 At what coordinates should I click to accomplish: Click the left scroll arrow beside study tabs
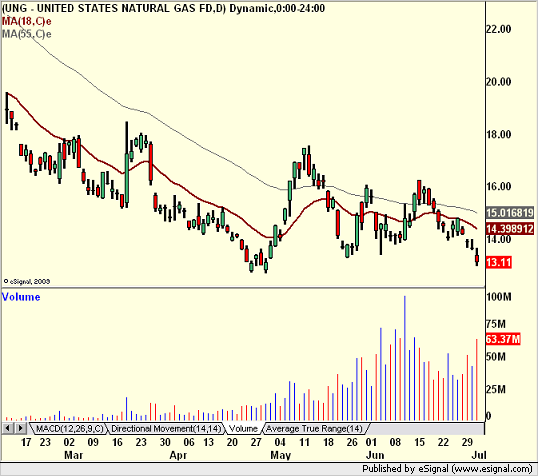point(8,428)
